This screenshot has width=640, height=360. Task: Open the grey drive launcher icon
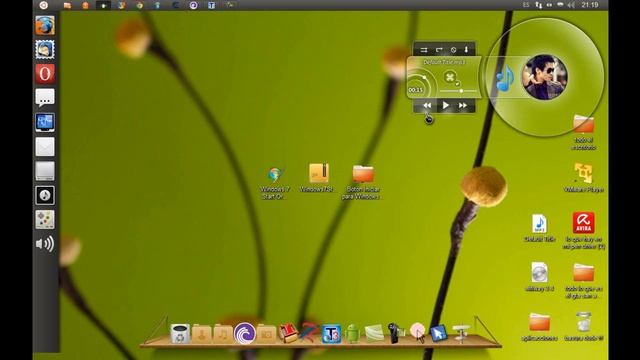click(45, 171)
